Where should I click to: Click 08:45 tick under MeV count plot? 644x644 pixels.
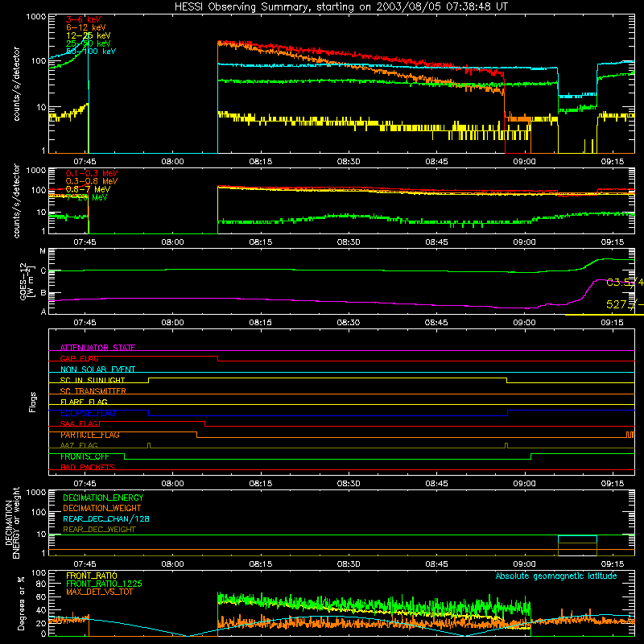pyautogui.click(x=436, y=242)
